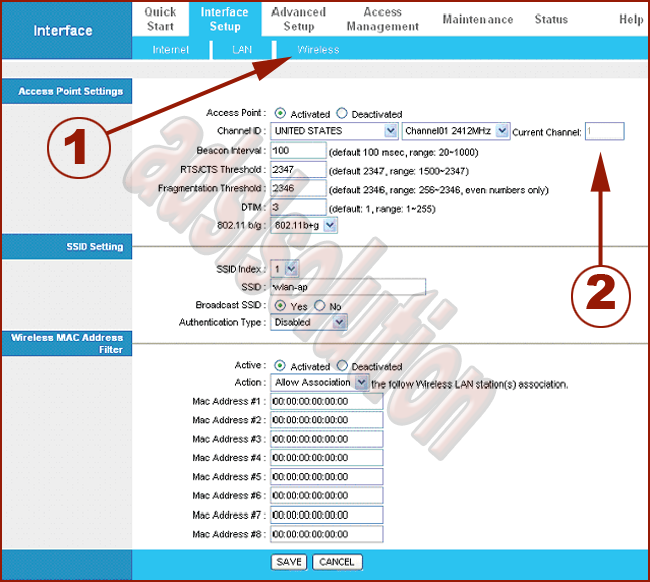The image size is (650, 582).
Task: Open the Internet sub-tab
Action: point(171,50)
